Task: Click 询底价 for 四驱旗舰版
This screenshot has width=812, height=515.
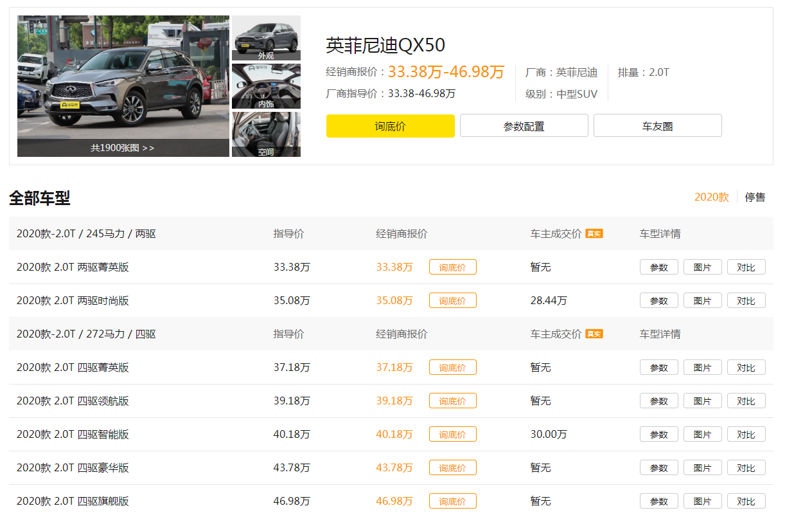Action: click(x=453, y=501)
